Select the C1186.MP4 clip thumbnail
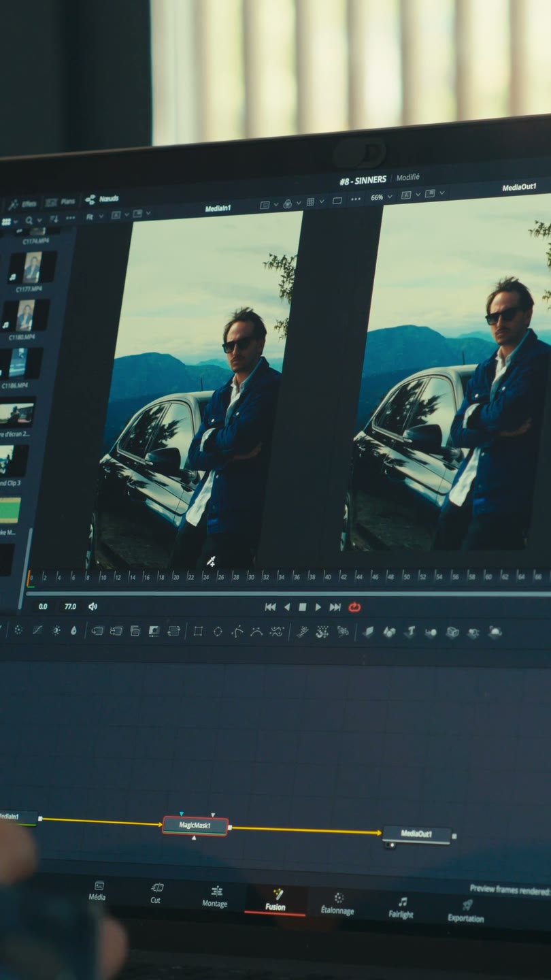 click(x=20, y=363)
